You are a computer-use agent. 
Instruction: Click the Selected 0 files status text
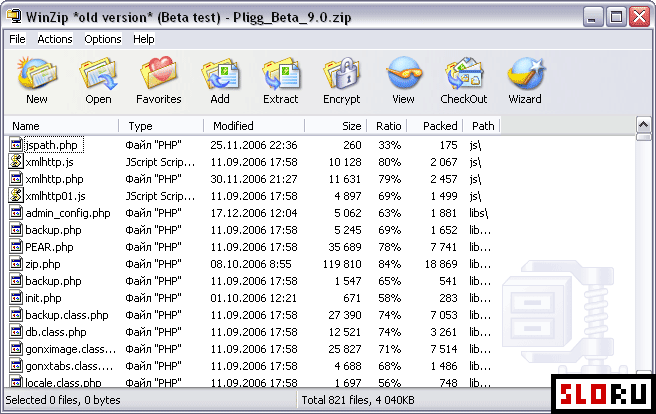point(63,400)
